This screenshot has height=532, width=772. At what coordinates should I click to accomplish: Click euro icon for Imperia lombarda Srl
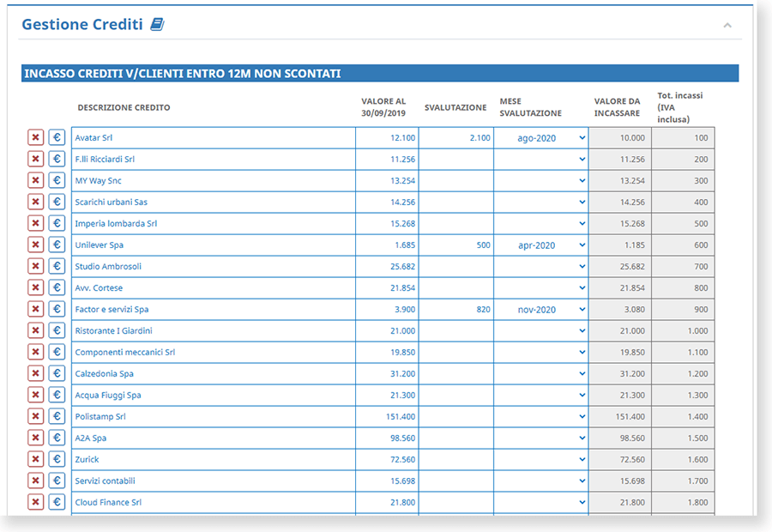coord(57,223)
